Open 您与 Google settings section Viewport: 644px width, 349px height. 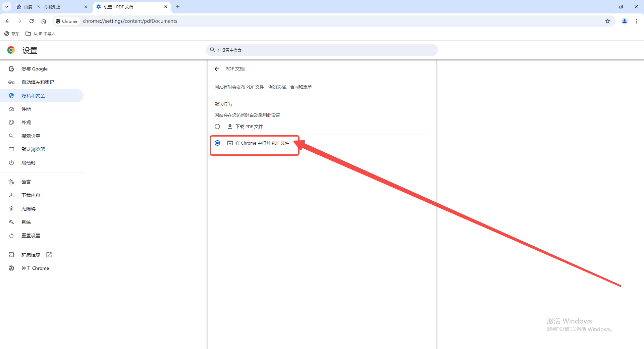(42, 69)
